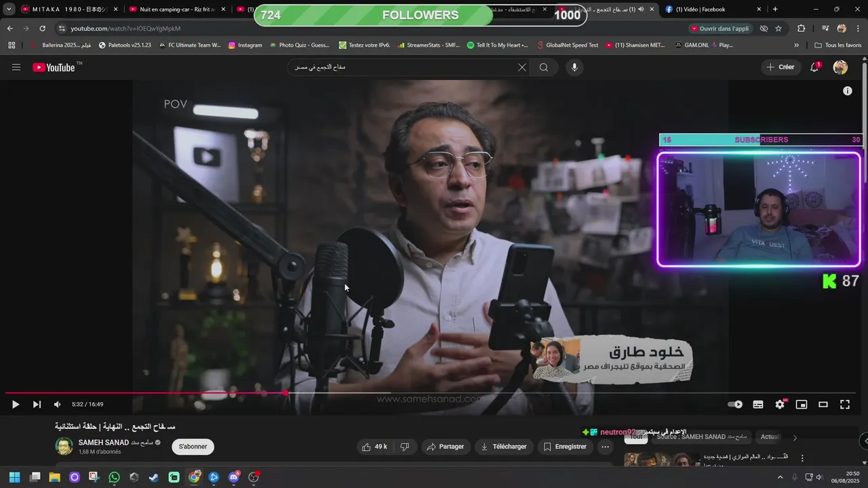
Task: Select Source : SAMEH SANAD chip
Action: point(702,437)
